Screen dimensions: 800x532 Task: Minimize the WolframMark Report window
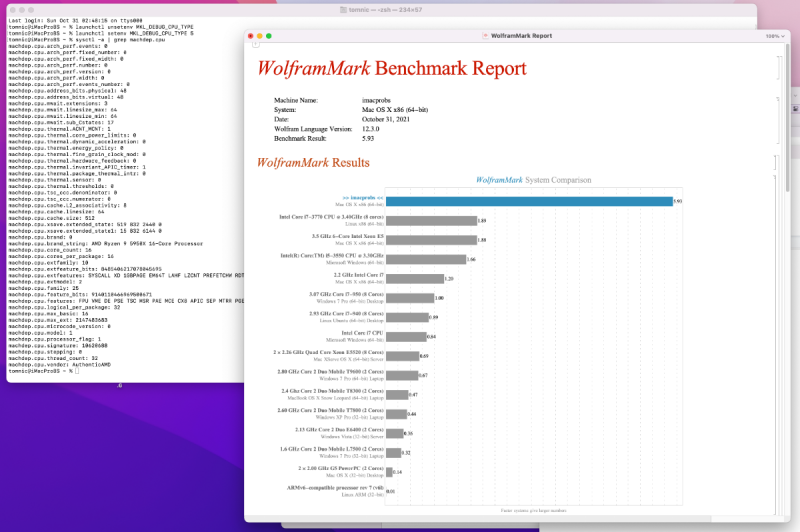(260, 36)
